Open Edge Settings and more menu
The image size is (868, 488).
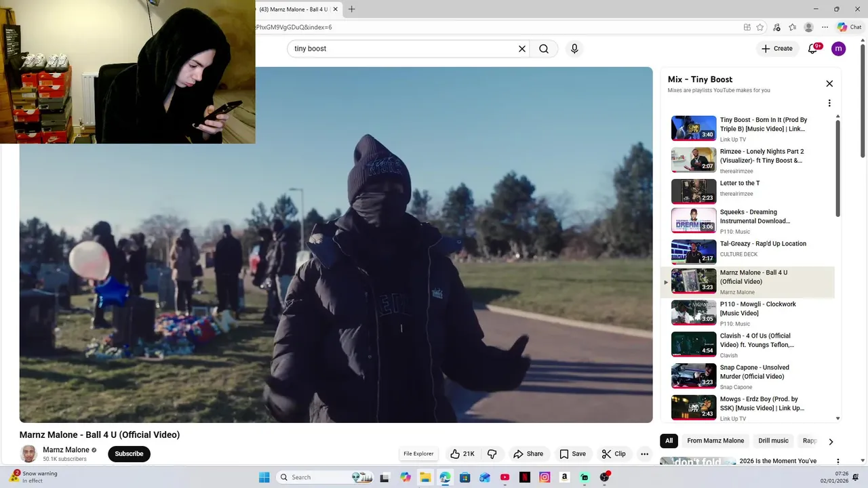click(x=825, y=27)
